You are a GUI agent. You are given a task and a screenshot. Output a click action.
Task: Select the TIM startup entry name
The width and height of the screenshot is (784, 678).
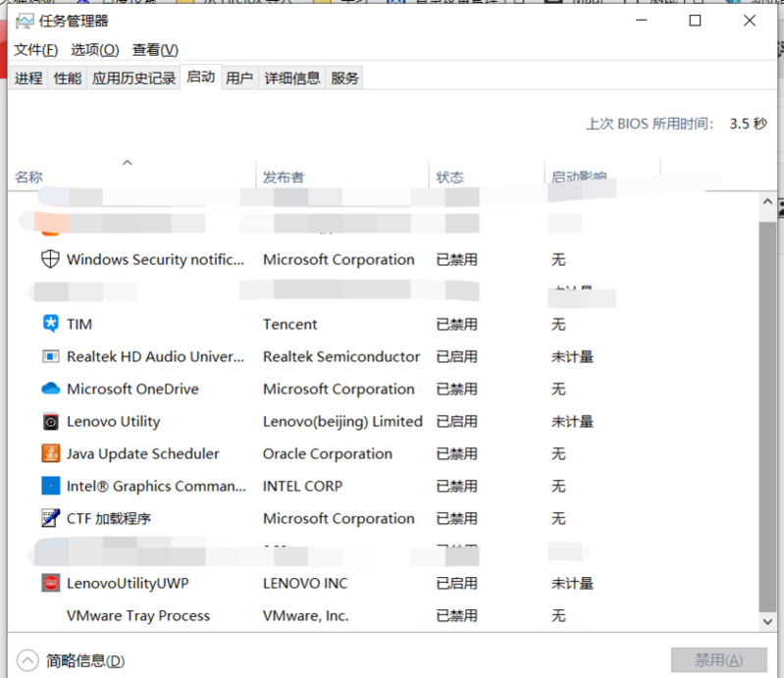[x=79, y=324]
